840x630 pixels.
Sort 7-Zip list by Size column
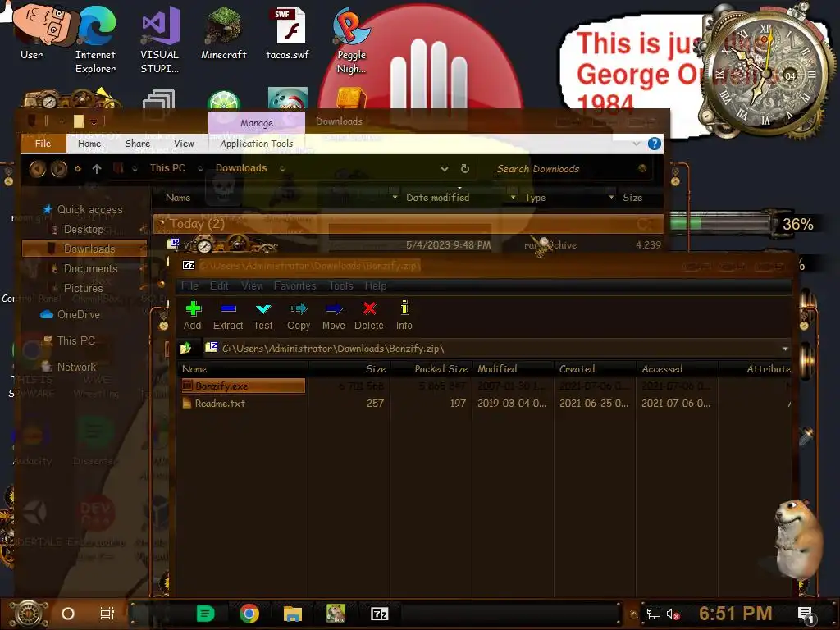coord(349,369)
